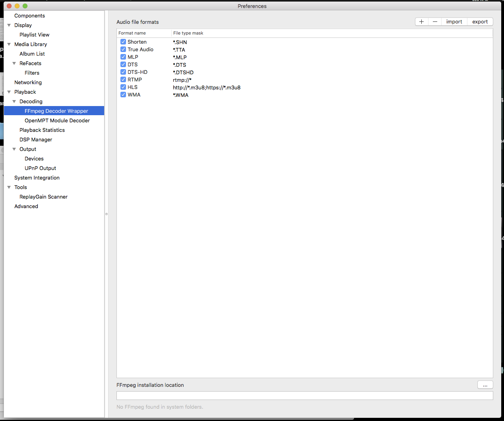The image size is (504, 421).
Task: Click the export button
Action: click(x=480, y=22)
